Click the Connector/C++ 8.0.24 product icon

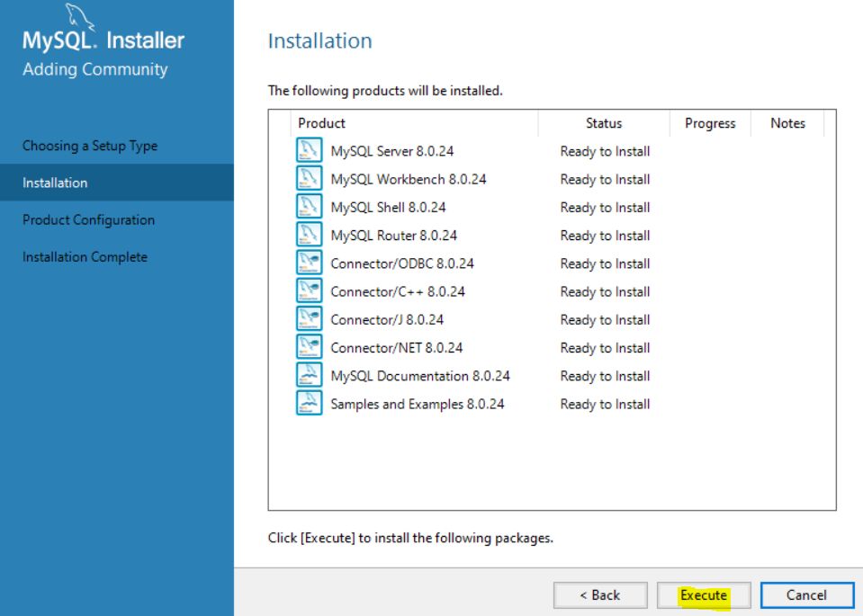click(309, 290)
